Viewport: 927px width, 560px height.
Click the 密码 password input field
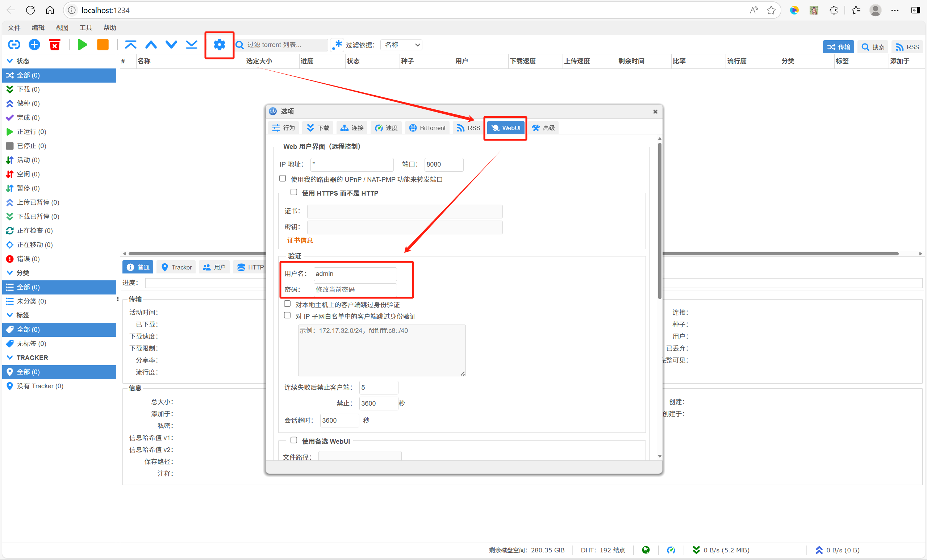(355, 289)
